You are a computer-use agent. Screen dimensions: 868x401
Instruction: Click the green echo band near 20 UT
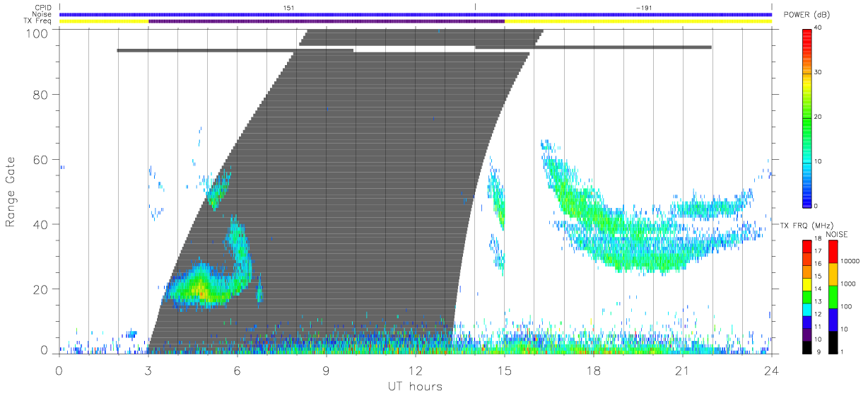654,260
